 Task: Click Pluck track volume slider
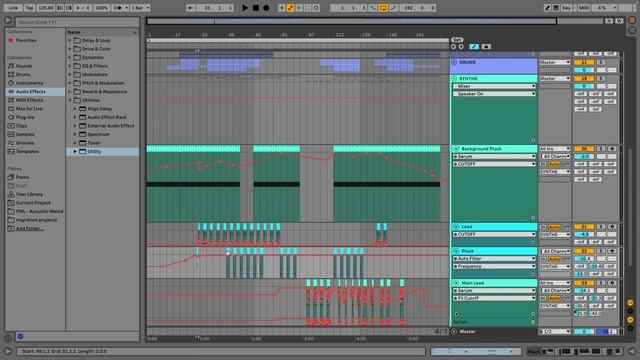[x=584, y=259]
